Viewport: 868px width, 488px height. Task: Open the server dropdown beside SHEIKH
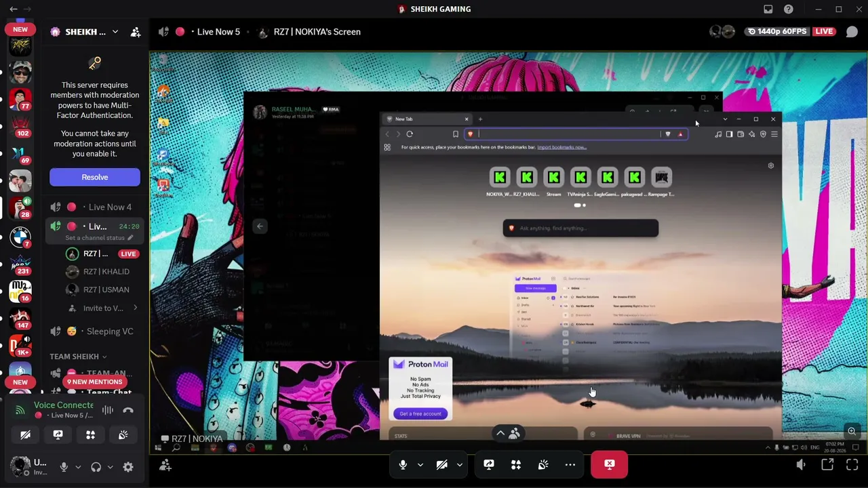click(115, 32)
